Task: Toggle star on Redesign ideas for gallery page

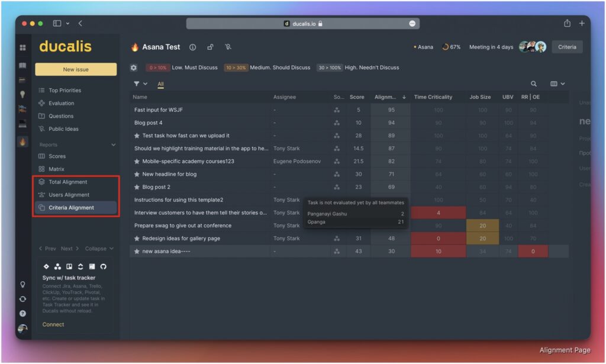Action: pos(137,239)
